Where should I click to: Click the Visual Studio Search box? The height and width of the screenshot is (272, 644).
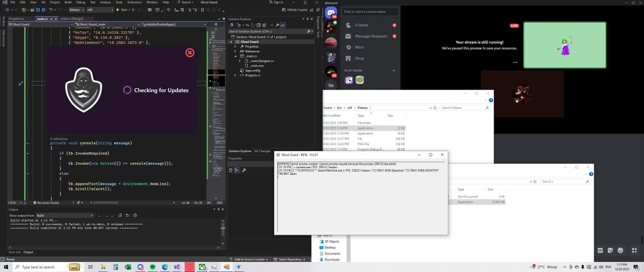[x=186, y=2]
